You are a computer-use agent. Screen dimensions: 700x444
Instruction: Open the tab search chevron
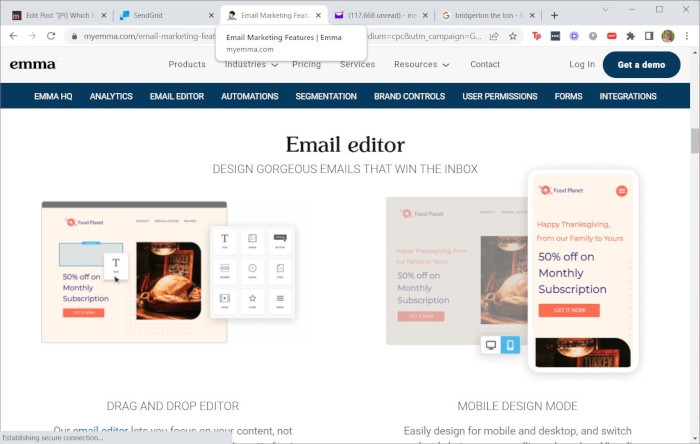[x=605, y=9]
